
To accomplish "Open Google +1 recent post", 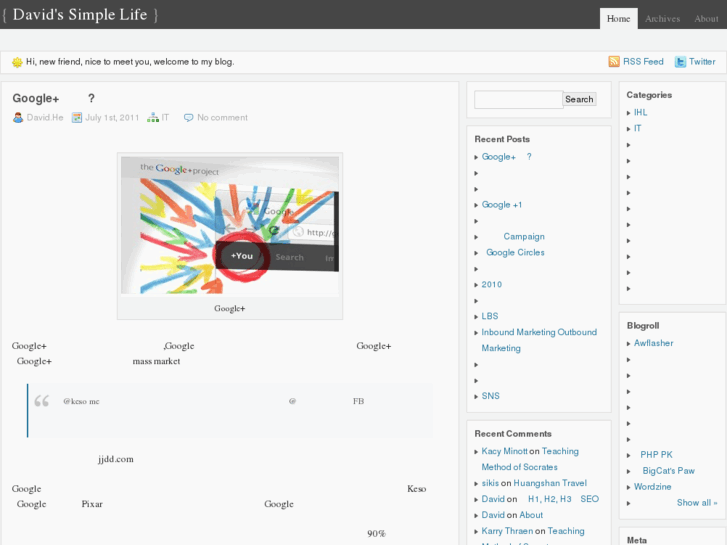I will [502, 205].
